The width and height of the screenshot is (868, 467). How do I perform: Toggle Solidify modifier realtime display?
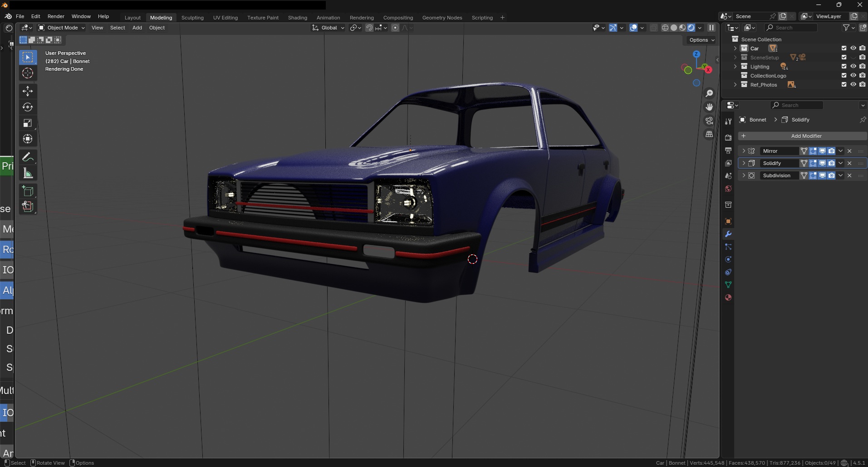point(822,163)
